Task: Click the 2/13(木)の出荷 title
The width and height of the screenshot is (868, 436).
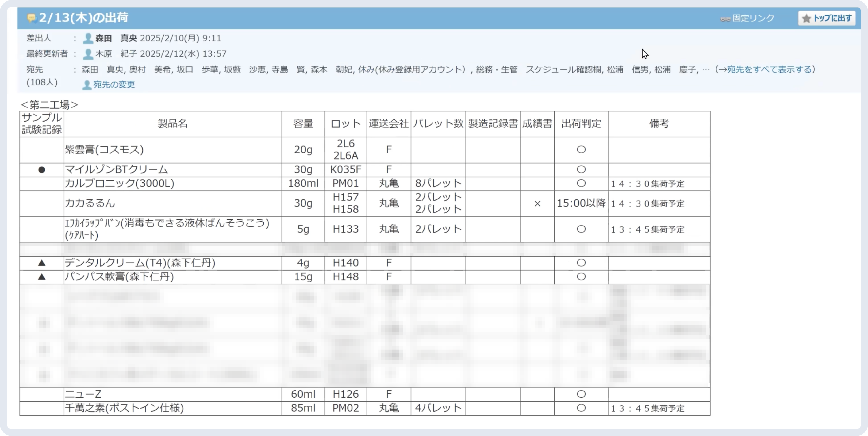Action: [83, 18]
